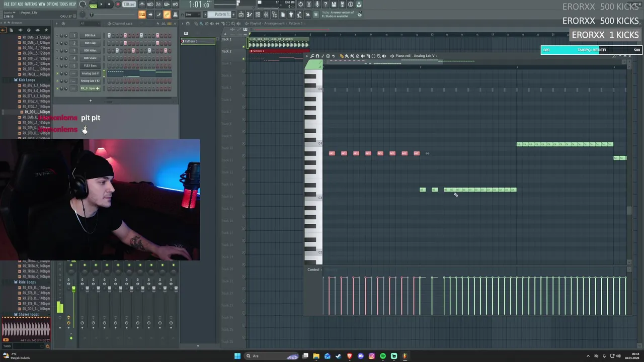Click the save project floppy icon
This screenshot has height=362, width=644.
pyautogui.click(x=334, y=5)
